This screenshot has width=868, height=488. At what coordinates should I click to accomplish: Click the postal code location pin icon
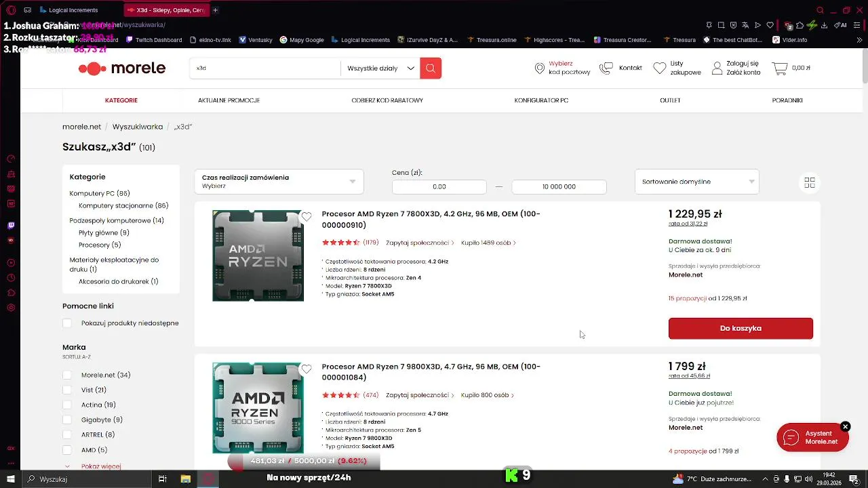(540, 68)
